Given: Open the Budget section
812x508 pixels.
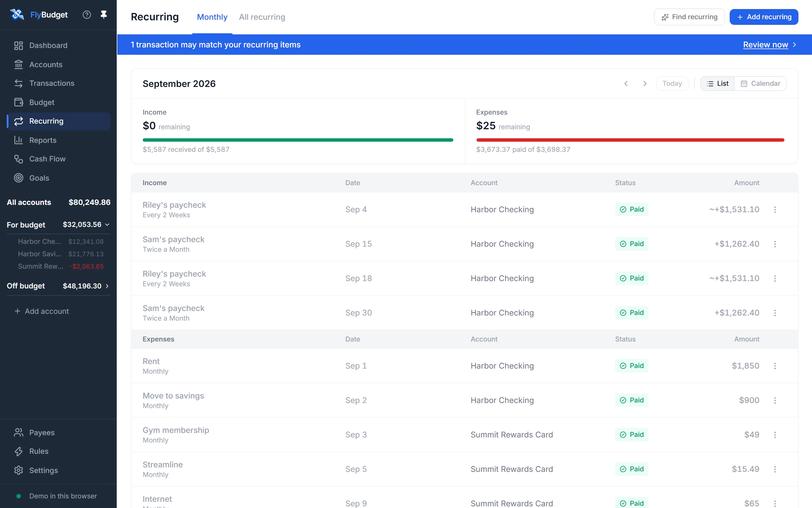Looking at the screenshot, I should (x=58, y=102).
